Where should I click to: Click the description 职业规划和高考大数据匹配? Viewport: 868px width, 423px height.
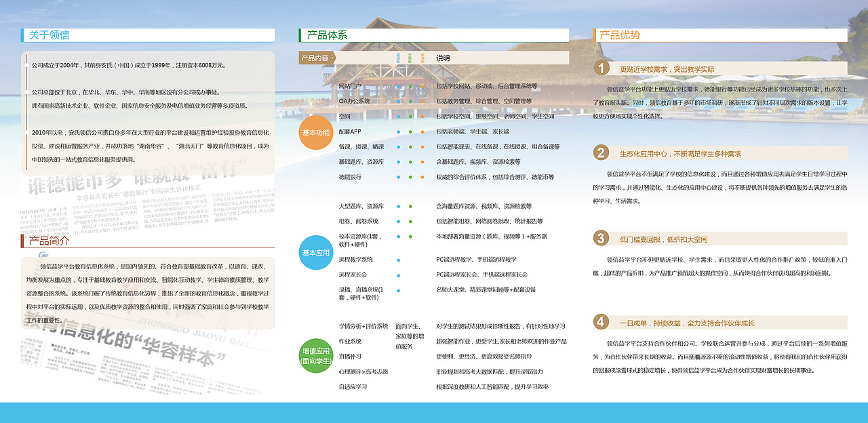(470, 371)
